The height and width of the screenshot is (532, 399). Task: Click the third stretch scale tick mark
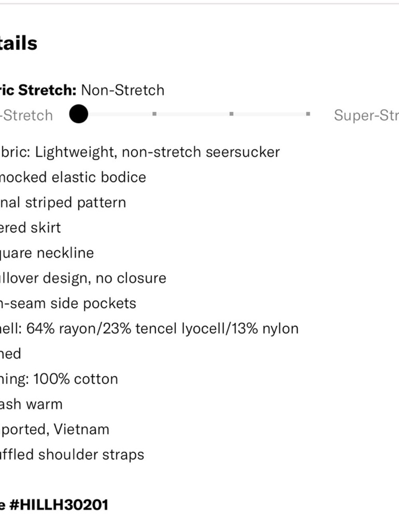(231, 114)
